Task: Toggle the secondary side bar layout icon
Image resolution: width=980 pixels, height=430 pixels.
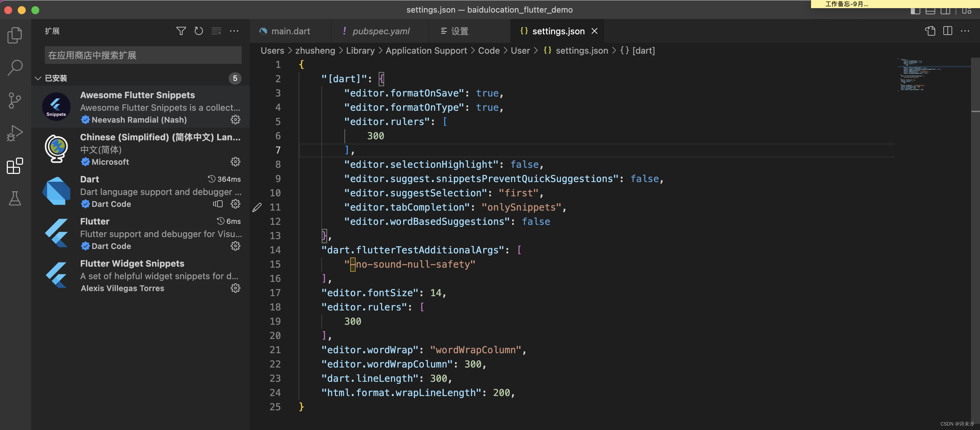Action: [x=945, y=11]
